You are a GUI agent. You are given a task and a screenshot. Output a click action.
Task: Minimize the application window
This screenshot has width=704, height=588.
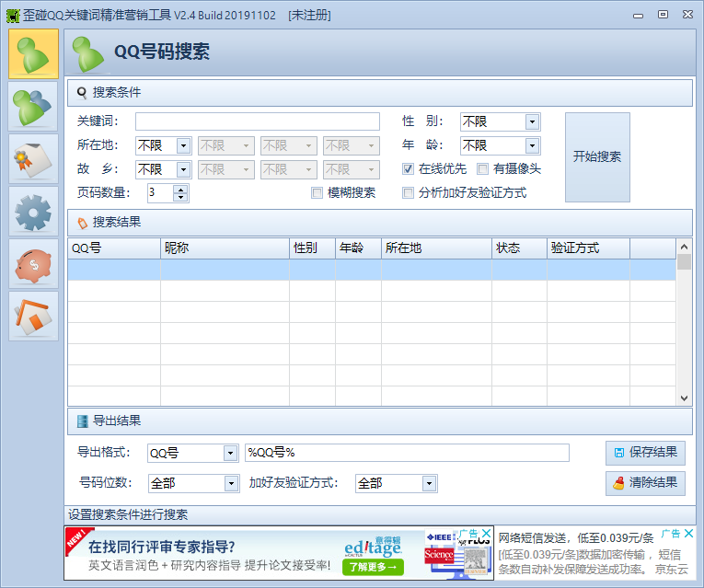tap(638, 16)
